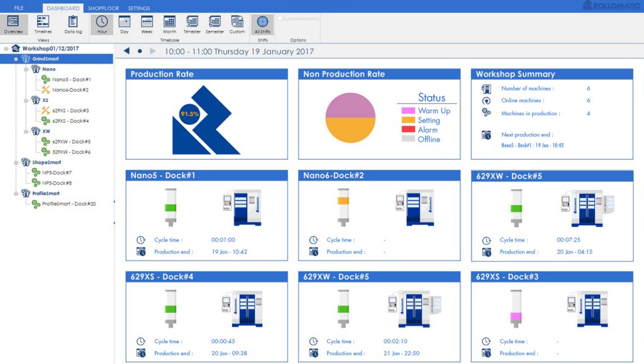Click the GrindSmart machine group icon
644x364 pixels.
26,58
